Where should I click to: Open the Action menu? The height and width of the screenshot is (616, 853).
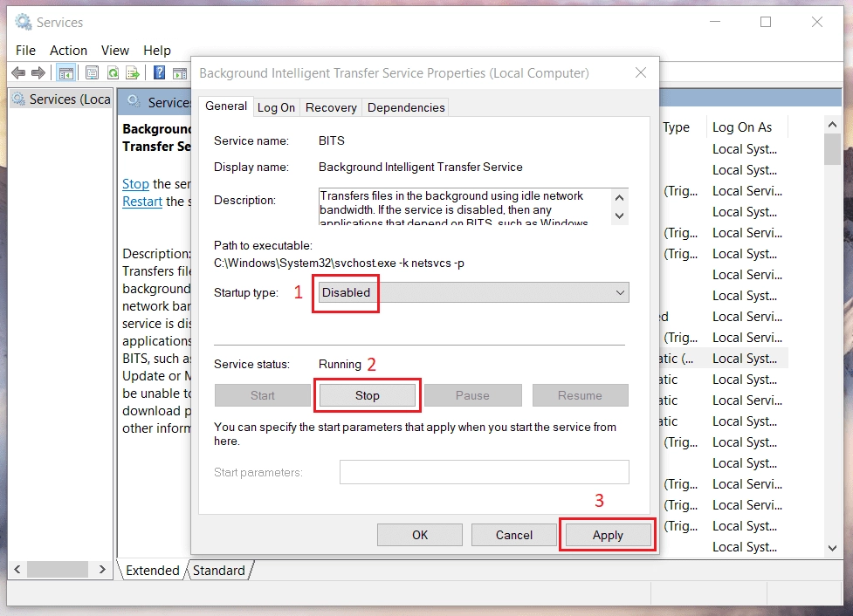pos(69,51)
